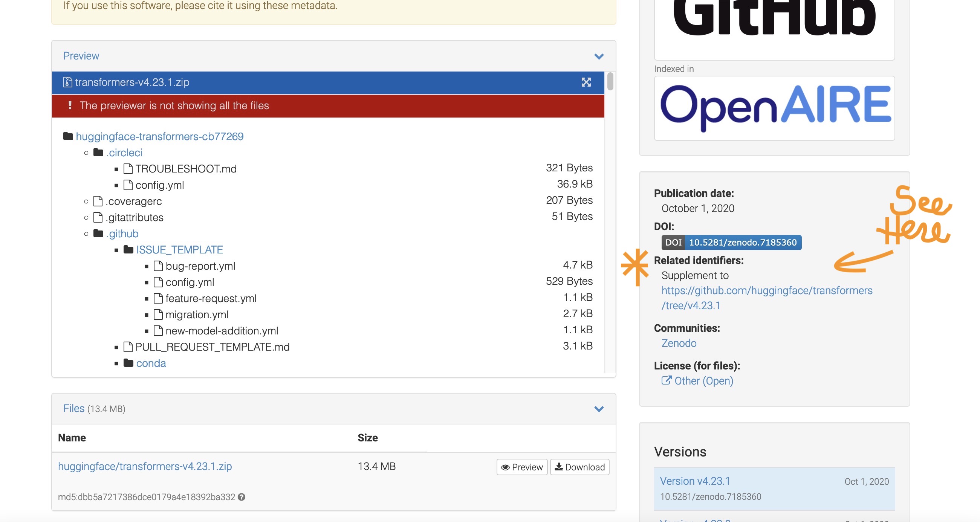Click the OpenAIRE logo under Indexed in
The height and width of the screenshot is (522, 980).
[x=774, y=108]
